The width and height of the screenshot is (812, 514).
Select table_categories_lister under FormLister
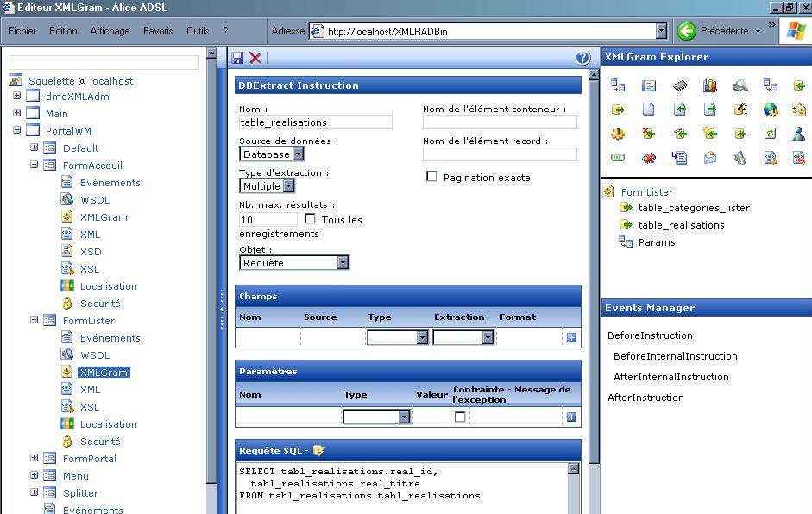click(693, 208)
